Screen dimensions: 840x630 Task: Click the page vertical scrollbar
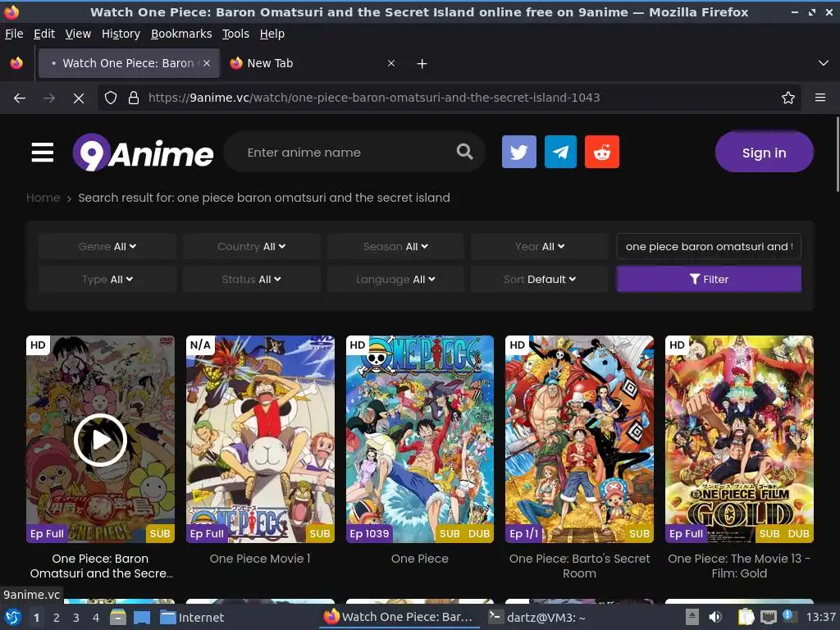coord(837,154)
